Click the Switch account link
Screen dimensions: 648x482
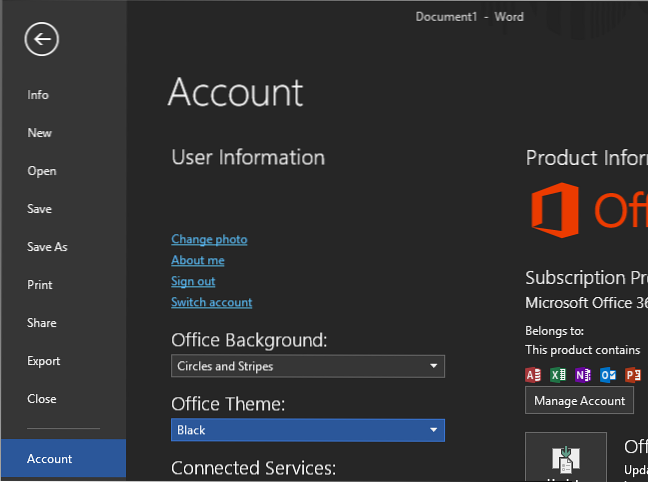[211, 302]
